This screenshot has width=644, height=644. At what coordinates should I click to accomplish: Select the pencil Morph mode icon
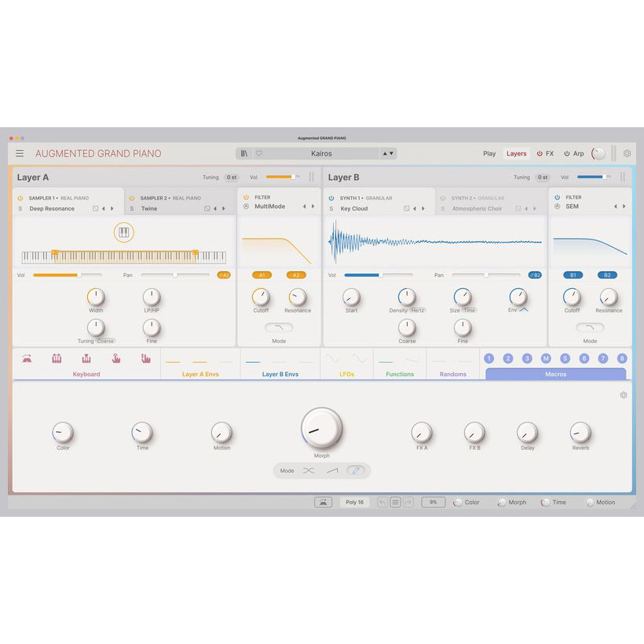coord(356,470)
